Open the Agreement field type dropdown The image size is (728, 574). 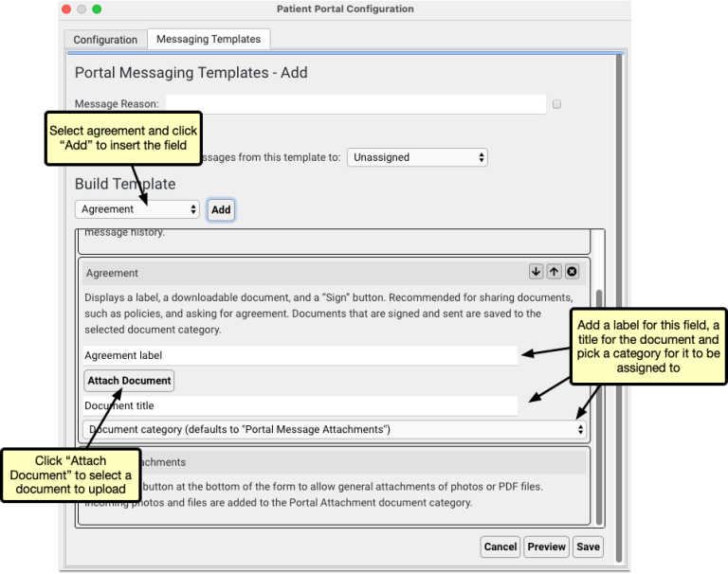tap(137, 209)
